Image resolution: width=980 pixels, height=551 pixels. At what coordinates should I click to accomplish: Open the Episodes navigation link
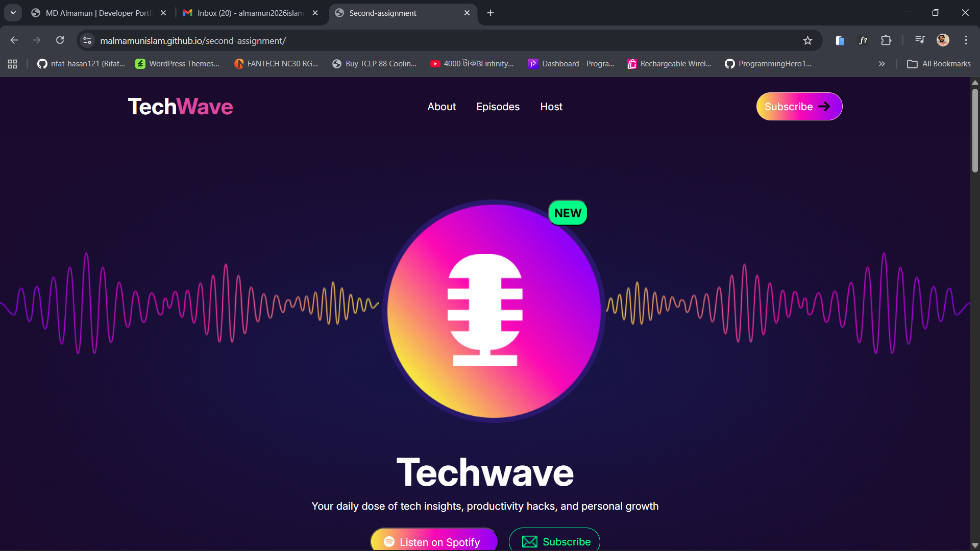(x=498, y=107)
